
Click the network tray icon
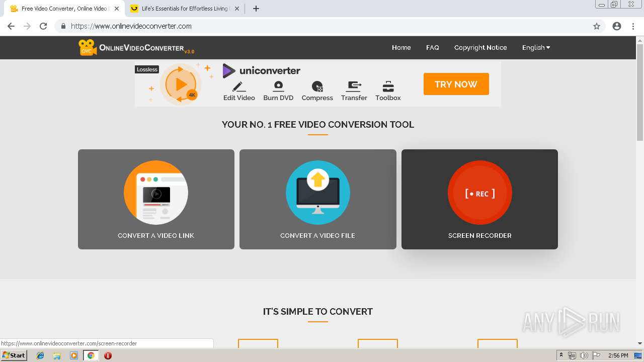572,355
